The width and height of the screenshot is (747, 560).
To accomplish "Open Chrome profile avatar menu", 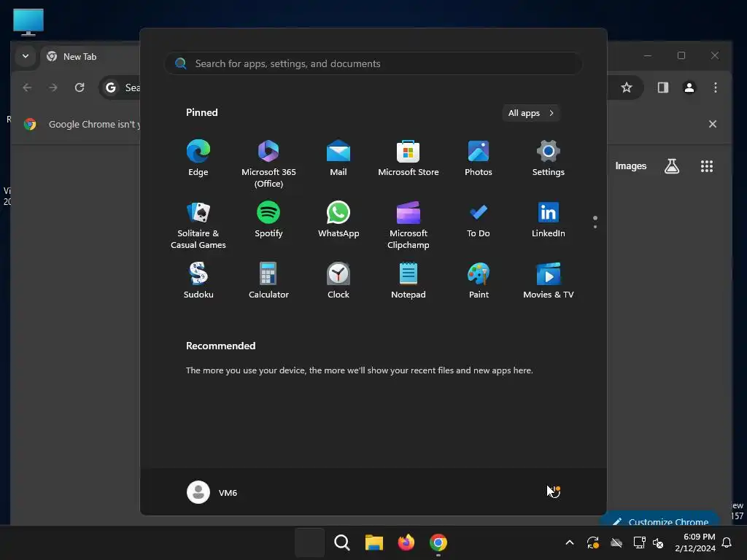I will 689,87.
